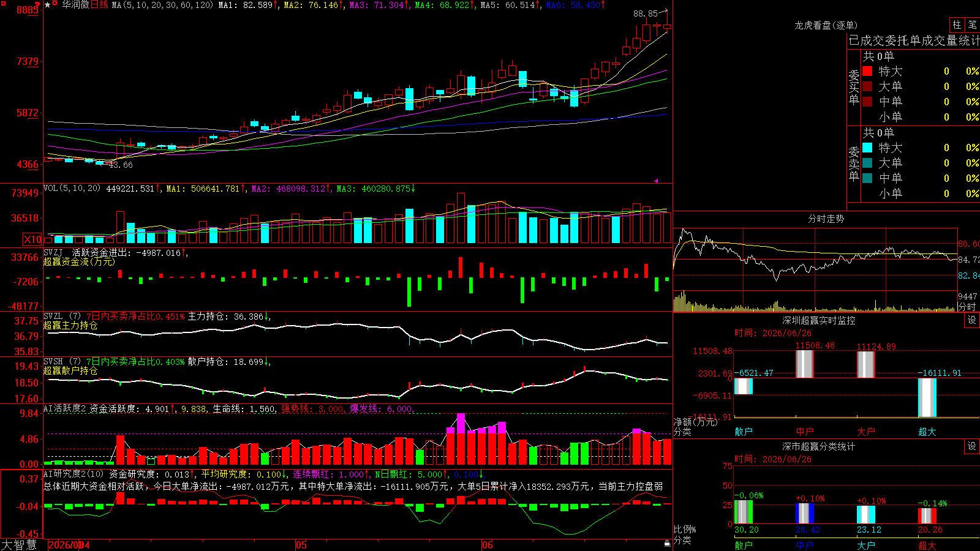Click the 大户 bar showing 11124.89

pyautogui.click(x=866, y=365)
